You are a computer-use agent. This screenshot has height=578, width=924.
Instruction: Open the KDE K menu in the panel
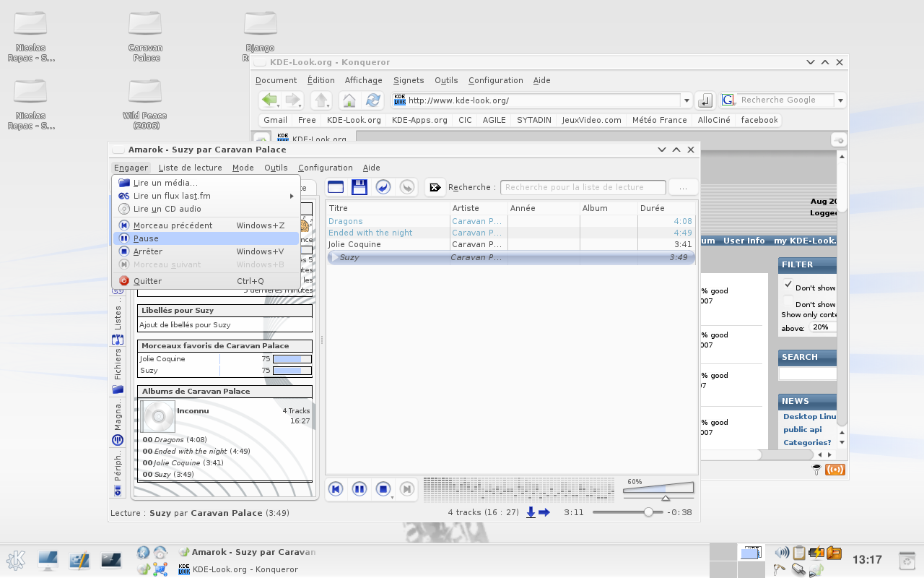[x=16, y=560]
